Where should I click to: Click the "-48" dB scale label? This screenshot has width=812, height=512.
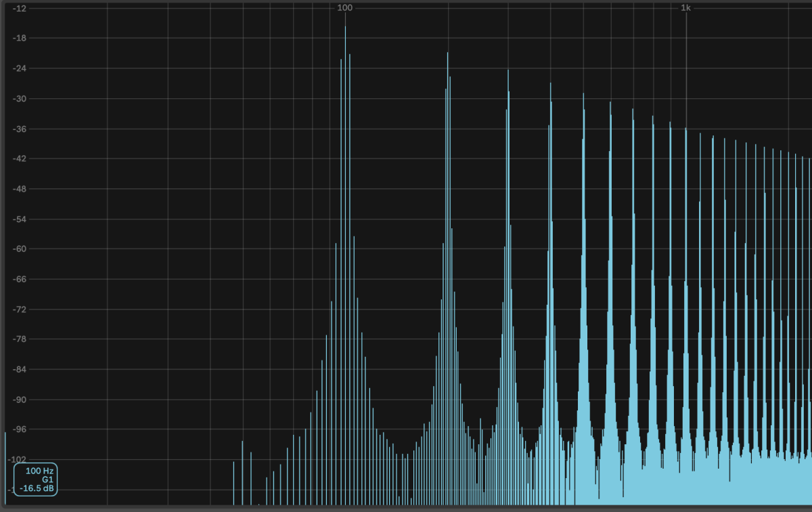[20, 189]
